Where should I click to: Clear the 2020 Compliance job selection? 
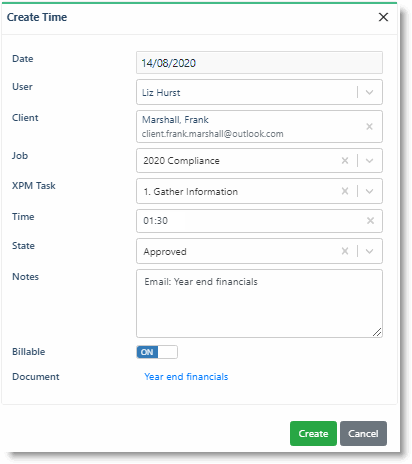click(345, 161)
